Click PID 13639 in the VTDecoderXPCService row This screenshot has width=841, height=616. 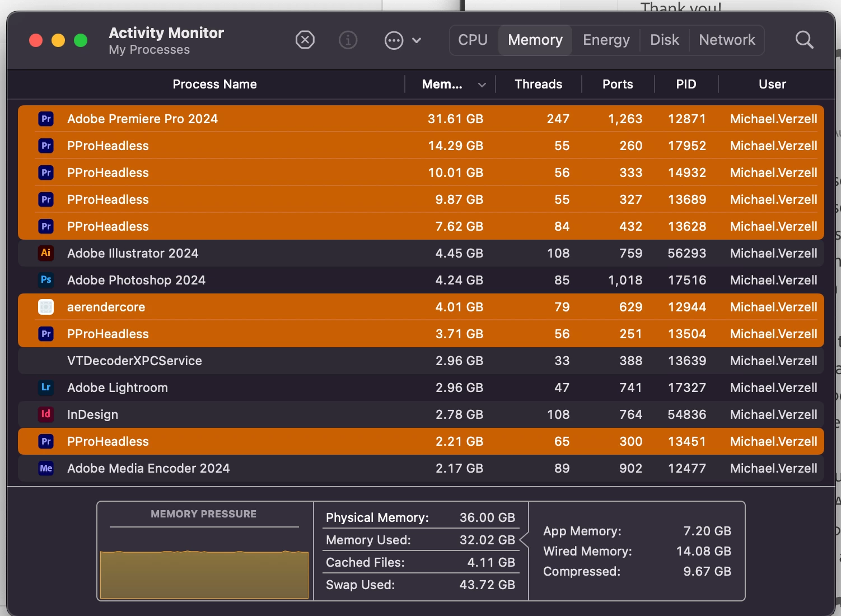pyautogui.click(x=687, y=361)
